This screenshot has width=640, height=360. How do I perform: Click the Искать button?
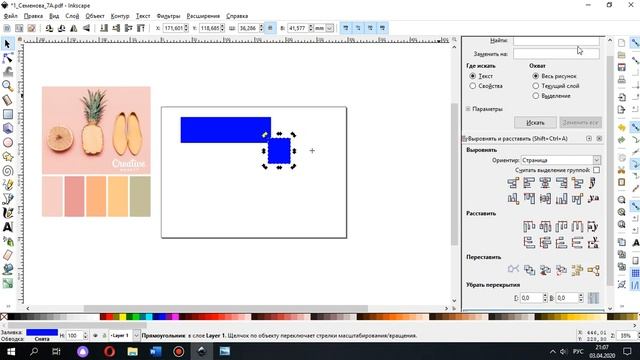[535, 122]
